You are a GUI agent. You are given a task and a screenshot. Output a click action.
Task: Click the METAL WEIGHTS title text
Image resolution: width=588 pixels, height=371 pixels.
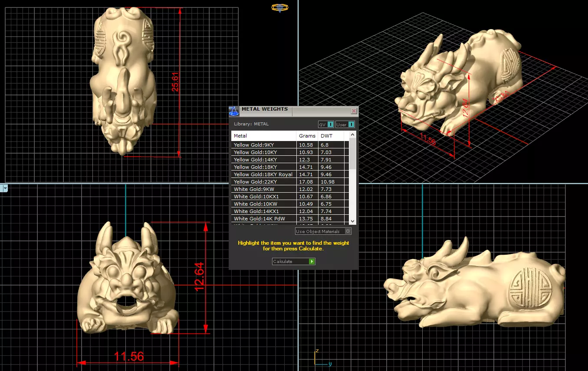pos(265,109)
